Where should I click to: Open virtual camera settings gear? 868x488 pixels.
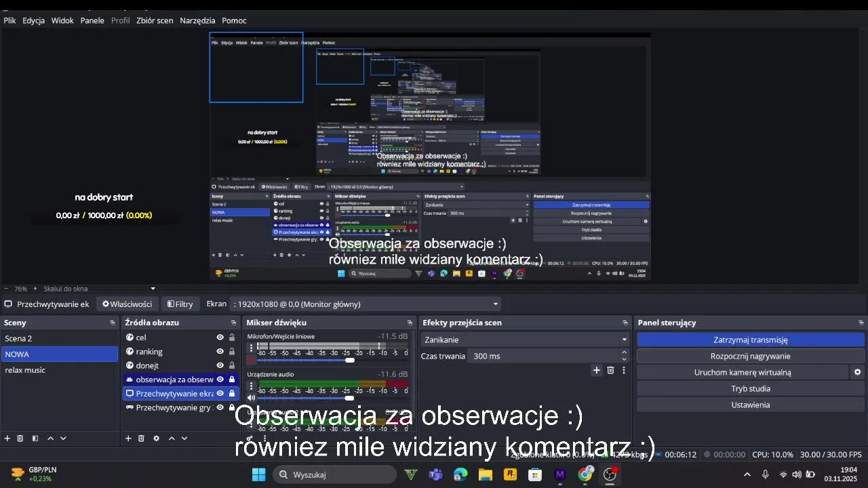pyautogui.click(x=857, y=372)
